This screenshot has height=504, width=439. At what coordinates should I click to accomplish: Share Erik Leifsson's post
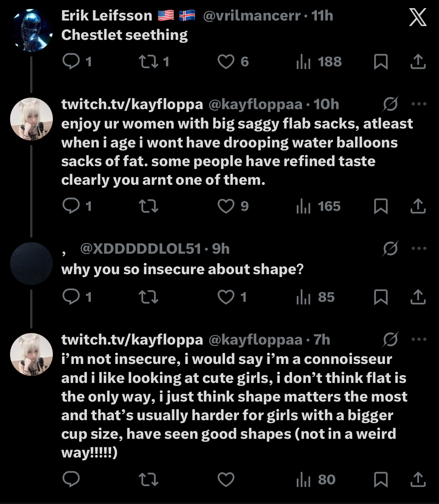[x=418, y=61]
